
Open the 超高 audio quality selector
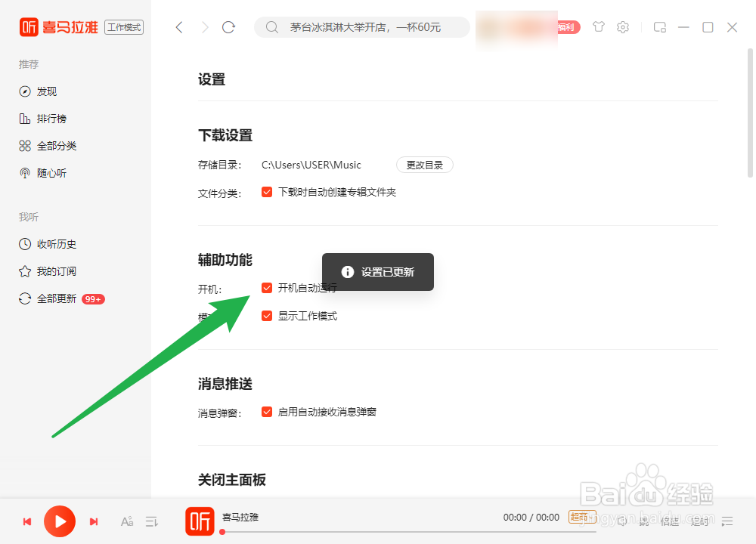582,517
